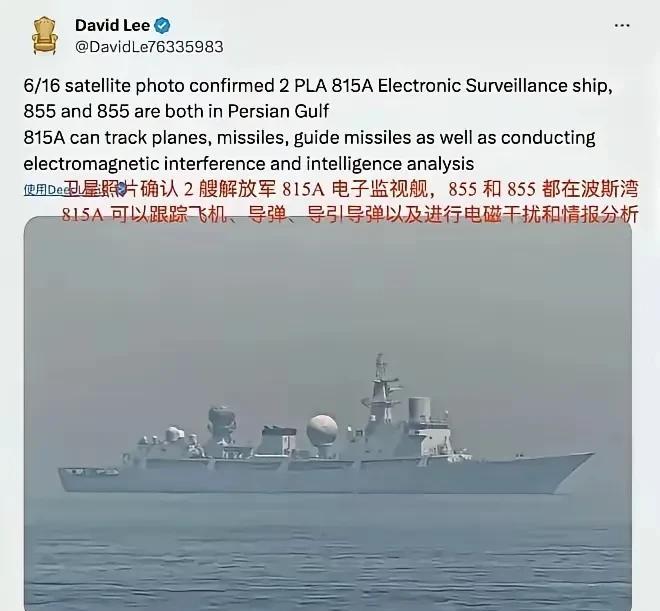The image size is (660, 611).
Task: Open the attached ship photo
Action: click(328, 413)
